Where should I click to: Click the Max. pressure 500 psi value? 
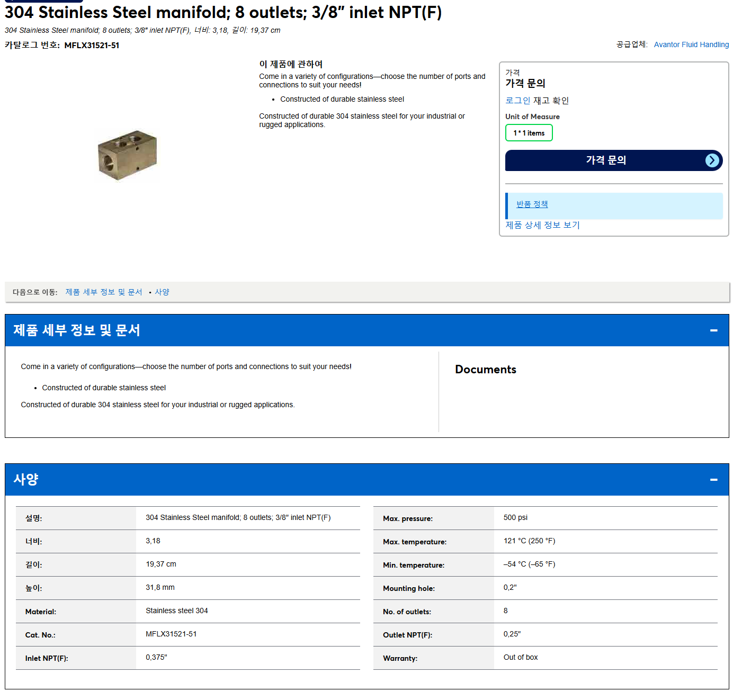click(x=515, y=517)
